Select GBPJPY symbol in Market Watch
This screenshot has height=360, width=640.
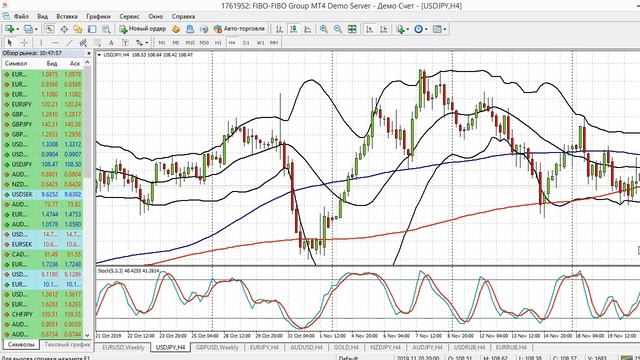[21, 124]
